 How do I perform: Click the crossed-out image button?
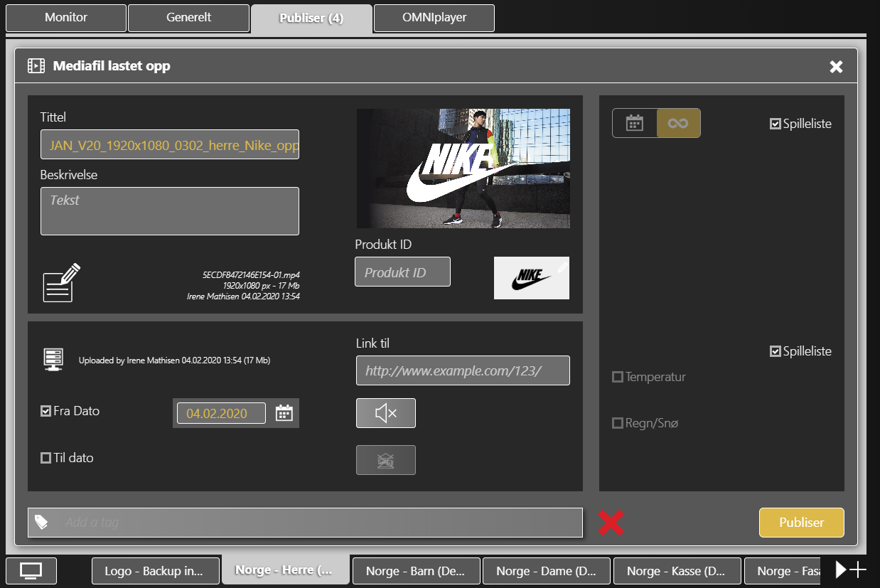[386, 460]
